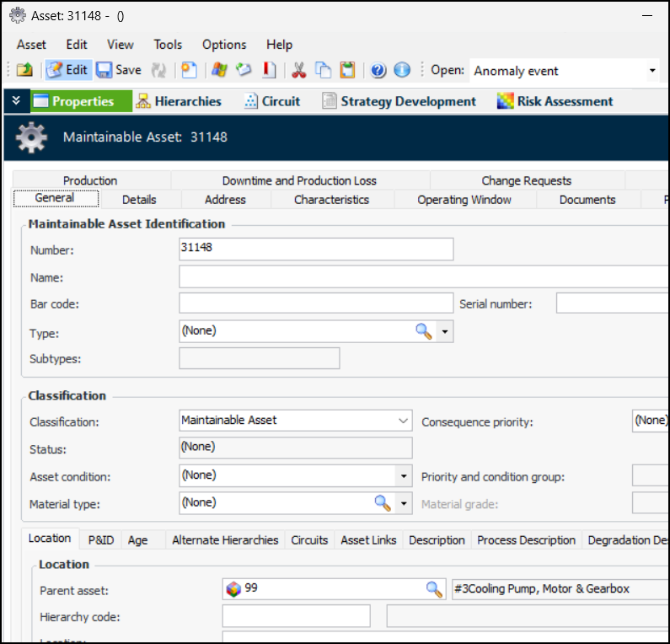This screenshot has width=670, height=644.
Task: Expand the Open Anomaly event dropdown
Action: click(652, 71)
